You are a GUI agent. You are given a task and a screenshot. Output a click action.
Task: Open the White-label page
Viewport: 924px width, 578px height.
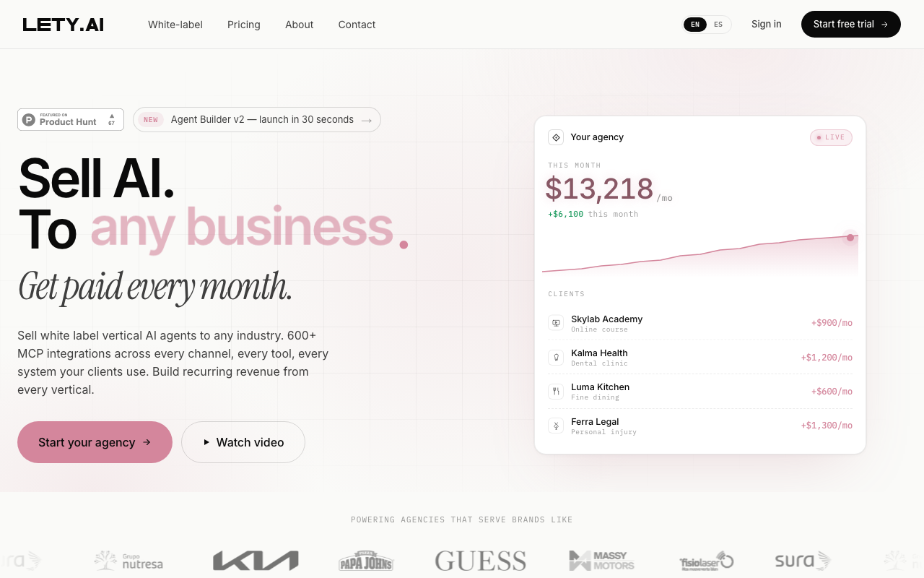tap(175, 25)
